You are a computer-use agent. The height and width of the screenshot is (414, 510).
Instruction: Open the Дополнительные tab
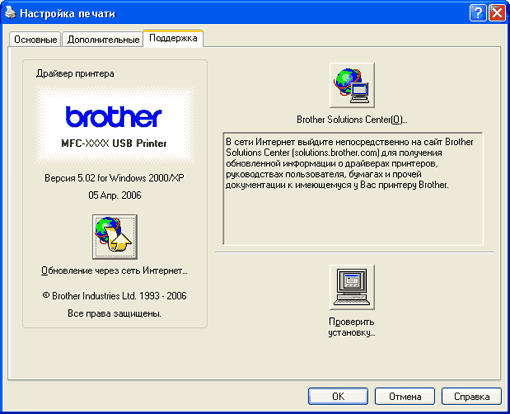point(103,39)
